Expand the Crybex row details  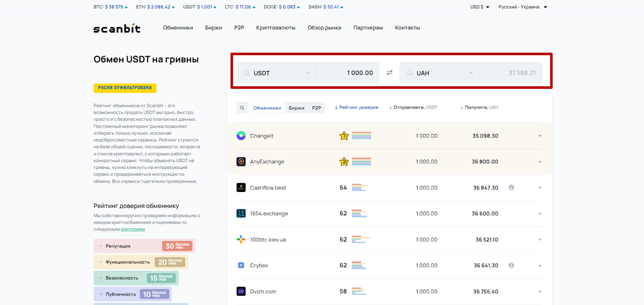point(540,266)
